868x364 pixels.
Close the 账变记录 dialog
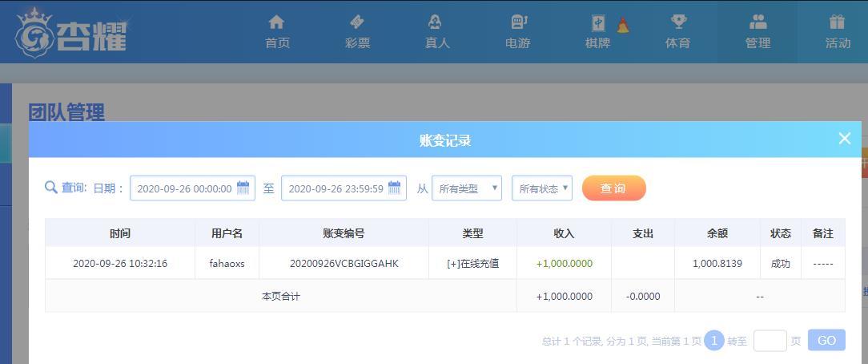pyautogui.click(x=844, y=139)
